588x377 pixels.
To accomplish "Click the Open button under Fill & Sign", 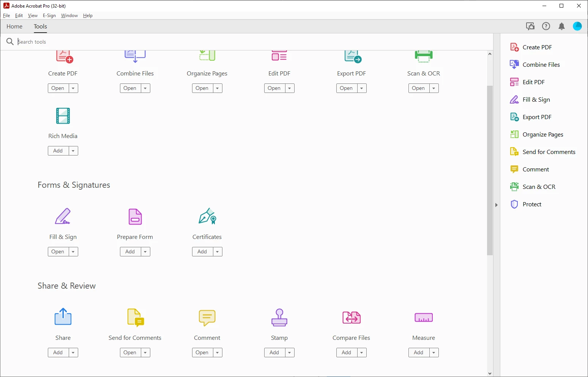I will (x=58, y=252).
